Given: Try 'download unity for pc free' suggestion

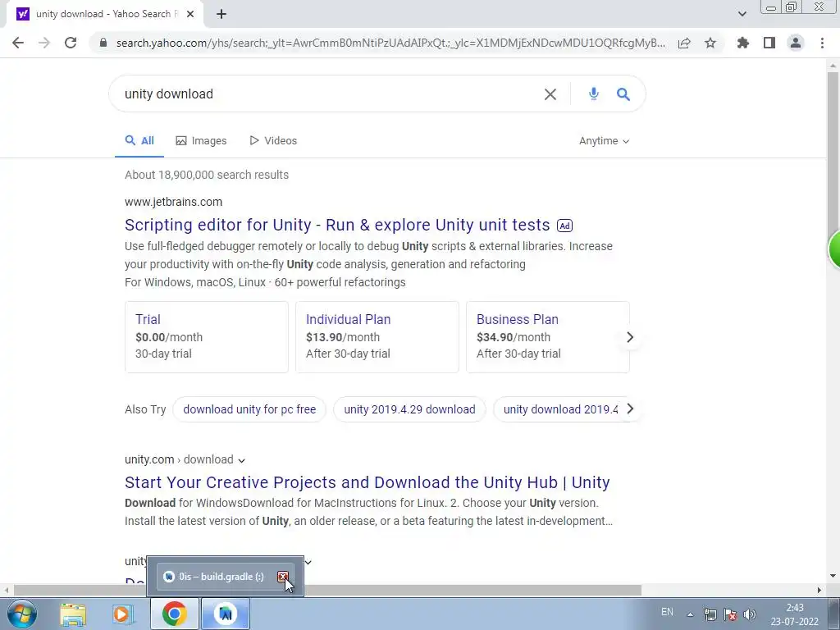Looking at the screenshot, I should pos(249,409).
